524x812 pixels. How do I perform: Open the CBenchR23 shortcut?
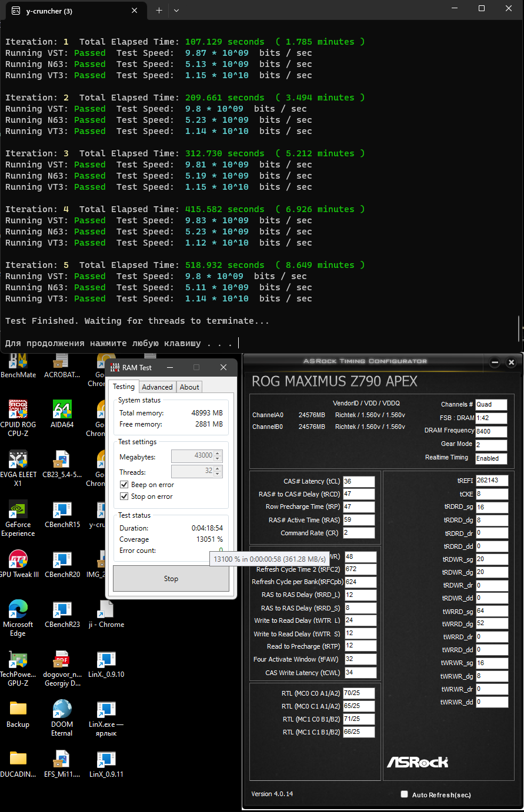point(62,614)
